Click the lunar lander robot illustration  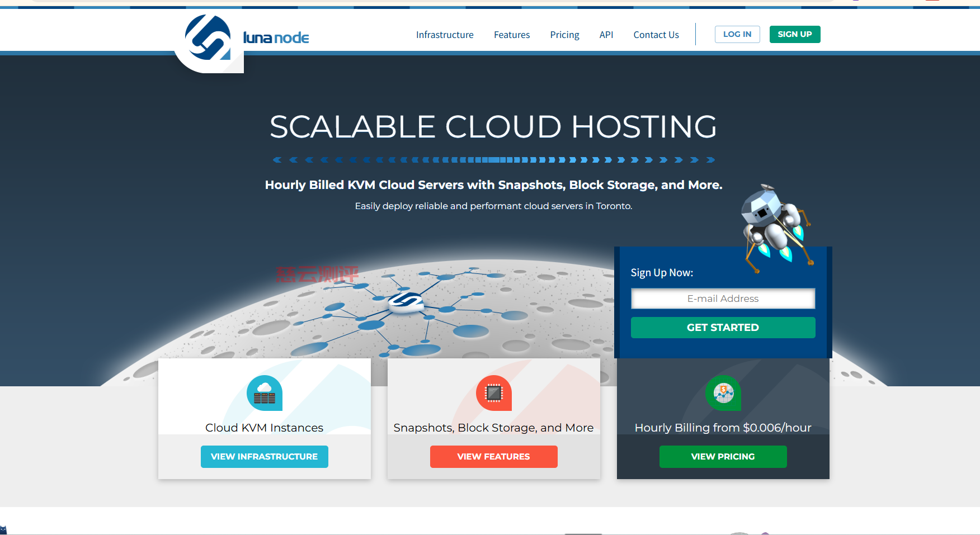click(775, 225)
